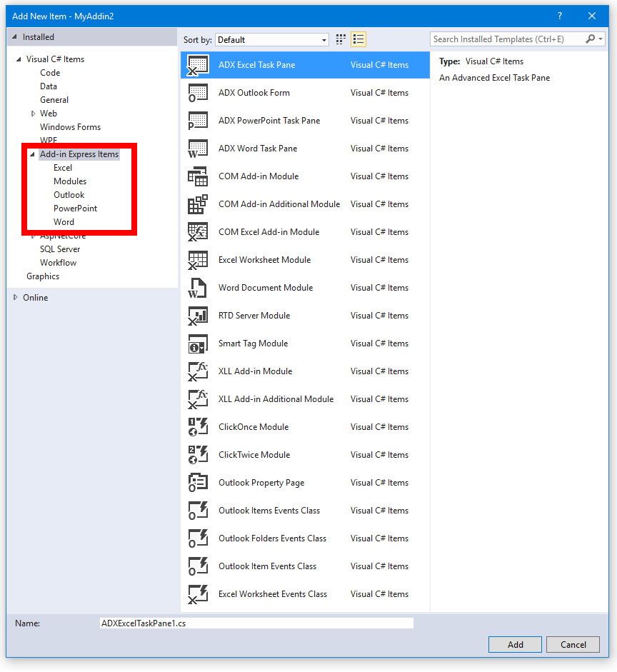
Task: Pick the ADX PowerPoint Task Pane icon
Action: [x=198, y=121]
